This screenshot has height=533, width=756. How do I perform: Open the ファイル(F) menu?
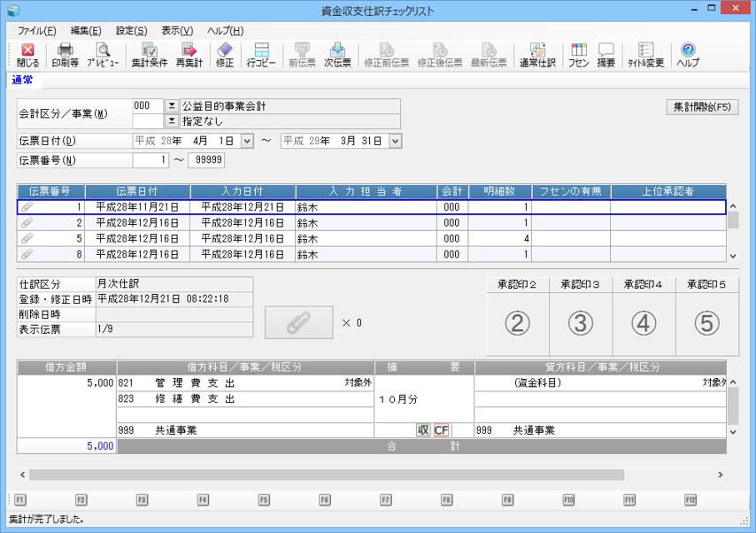pyautogui.click(x=36, y=30)
